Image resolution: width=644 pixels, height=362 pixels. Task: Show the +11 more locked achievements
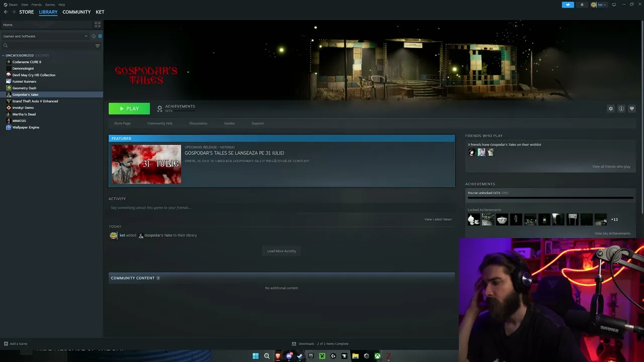click(x=614, y=219)
